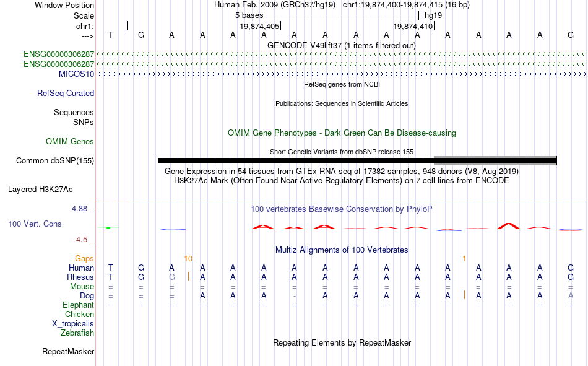This screenshot has width=588, height=366.
Task: Click the MICOS10 blue intron arrows line
Action: pos(342,74)
